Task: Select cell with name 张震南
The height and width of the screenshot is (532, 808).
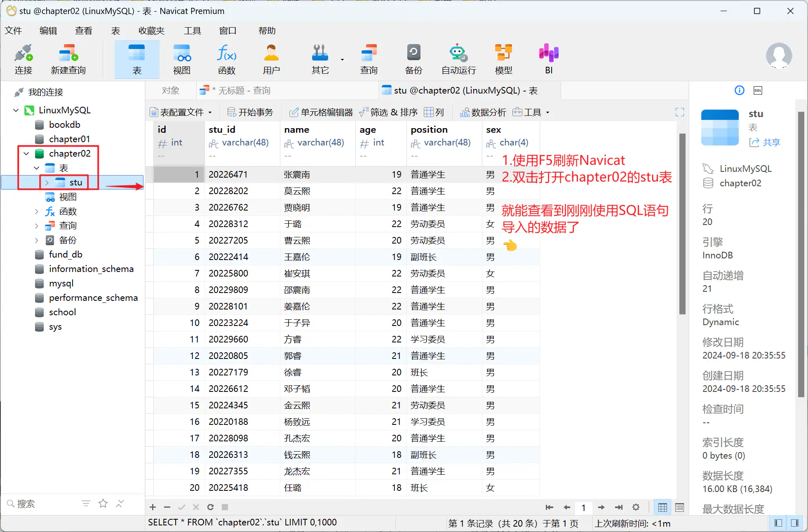Action: pyautogui.click(x=317, y=174)
